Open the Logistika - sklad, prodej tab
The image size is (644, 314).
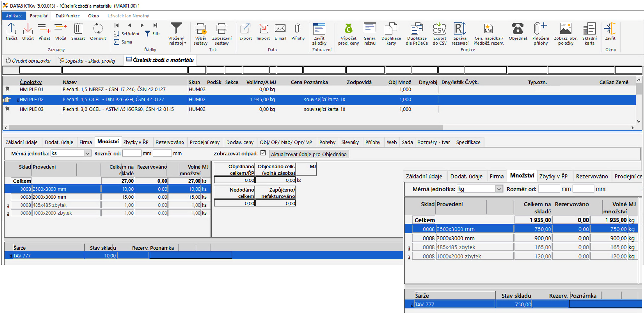pos(89,61)
